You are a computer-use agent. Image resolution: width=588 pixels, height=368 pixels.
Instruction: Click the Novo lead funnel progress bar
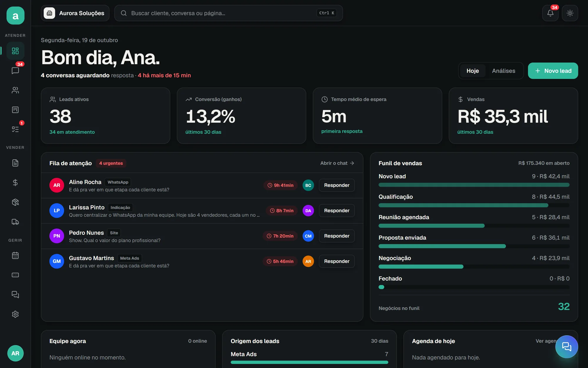474,185
